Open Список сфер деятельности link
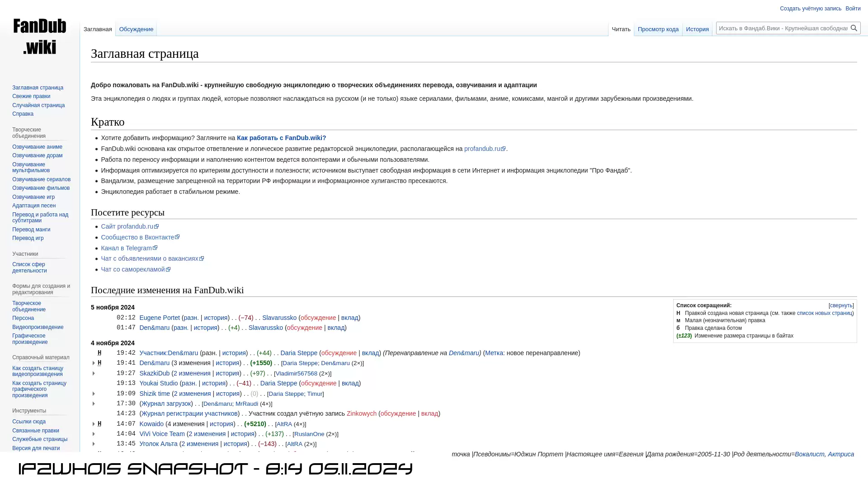 29,267
